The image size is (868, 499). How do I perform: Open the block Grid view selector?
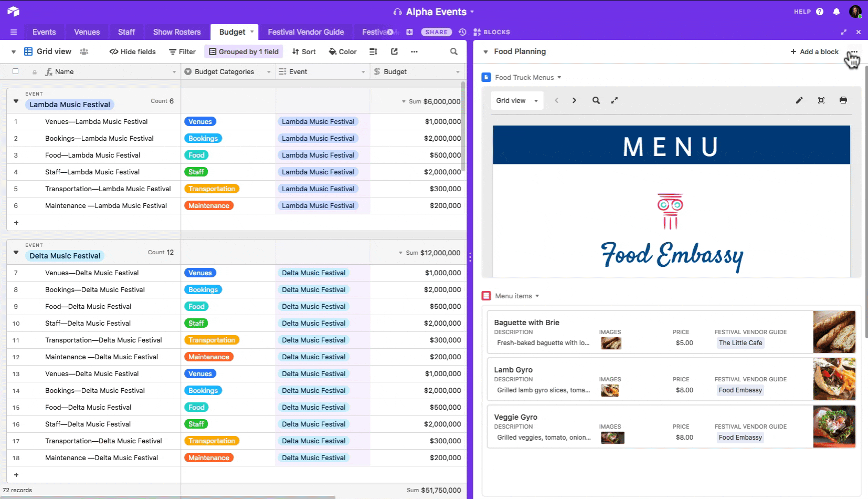pos(517,100)
